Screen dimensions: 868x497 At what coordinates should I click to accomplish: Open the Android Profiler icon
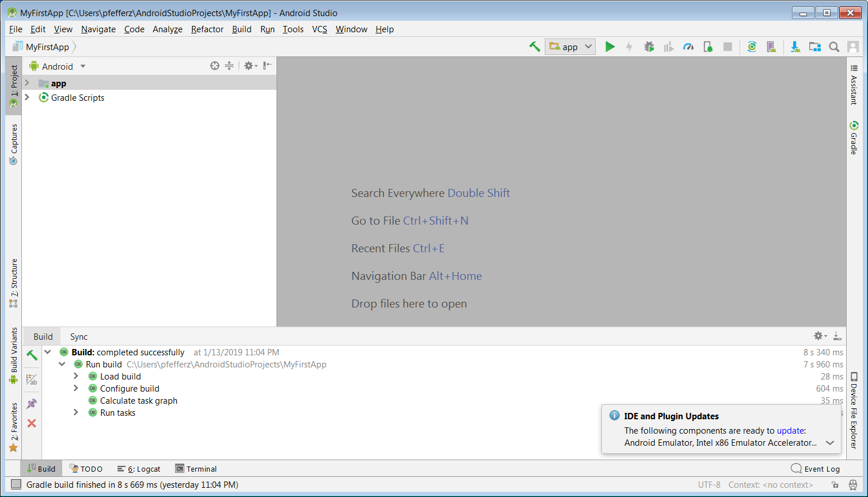(x=688, y=47)
